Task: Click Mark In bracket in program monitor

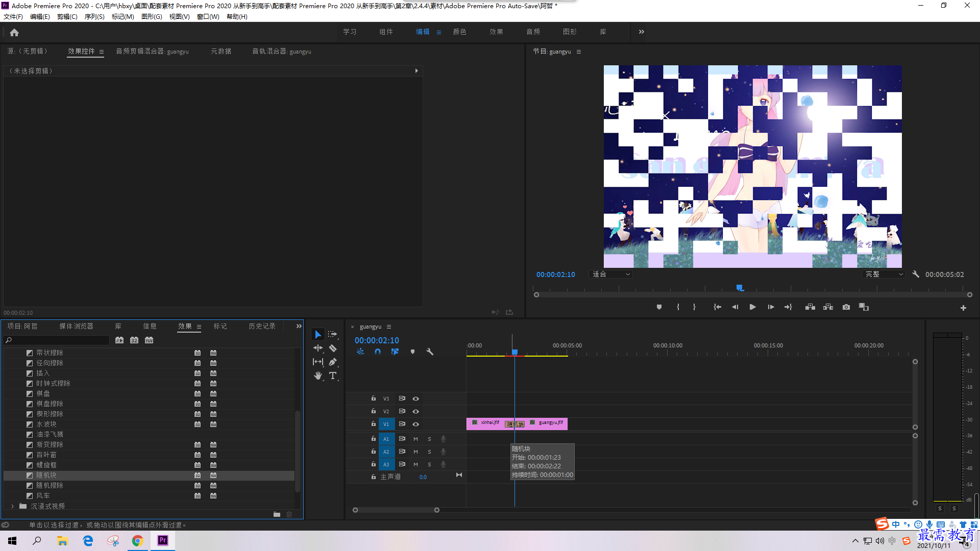Action: (678, 307)
